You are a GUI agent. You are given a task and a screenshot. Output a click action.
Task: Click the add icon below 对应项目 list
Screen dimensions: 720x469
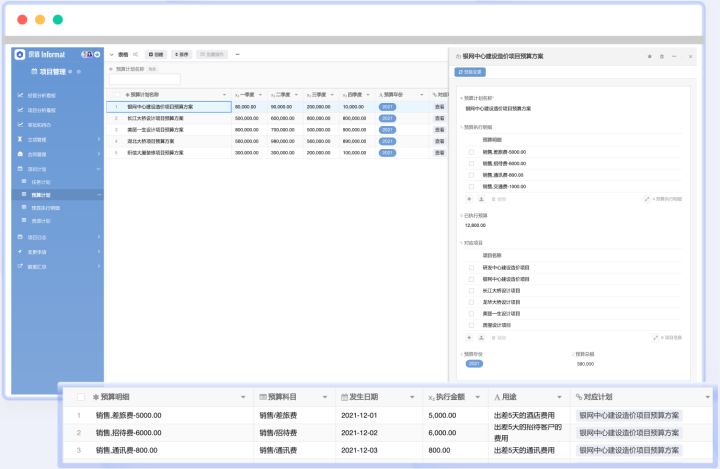point(469,337)
